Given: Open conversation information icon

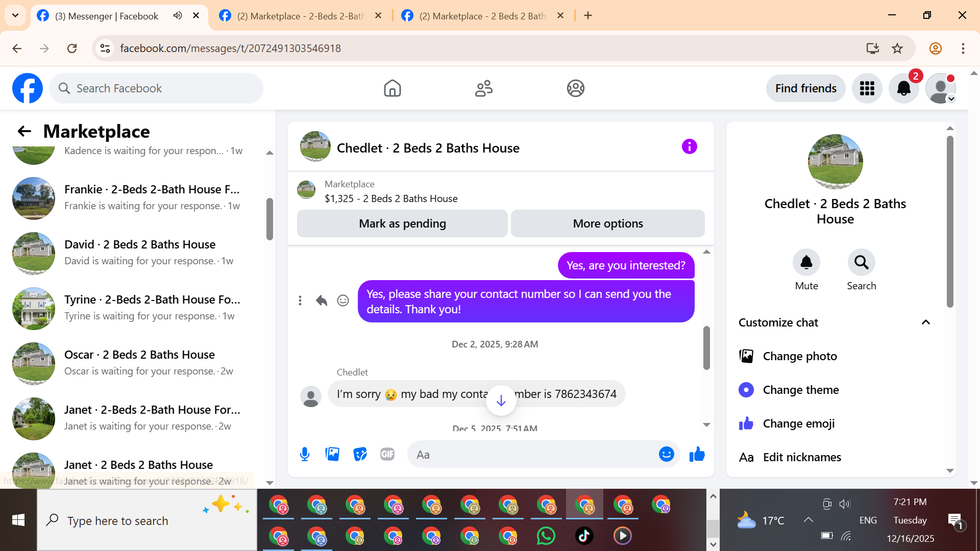Looking at the screenshot, I should [689, 147].
